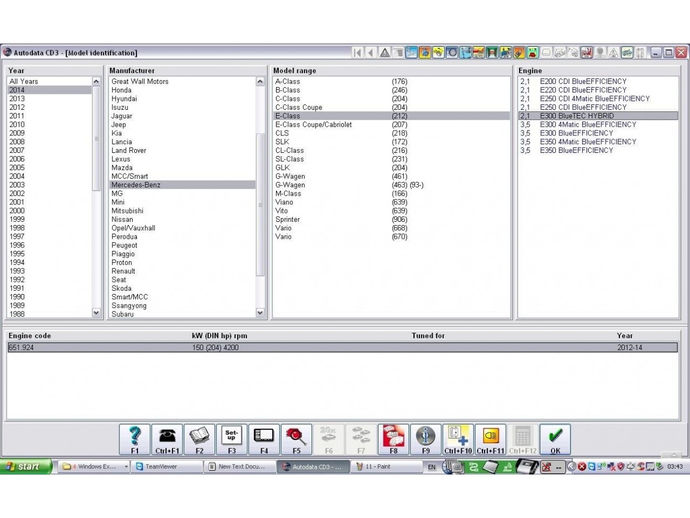Open the Windows Start menu
This screenshot has height=518, width=690.
[26, 467]
